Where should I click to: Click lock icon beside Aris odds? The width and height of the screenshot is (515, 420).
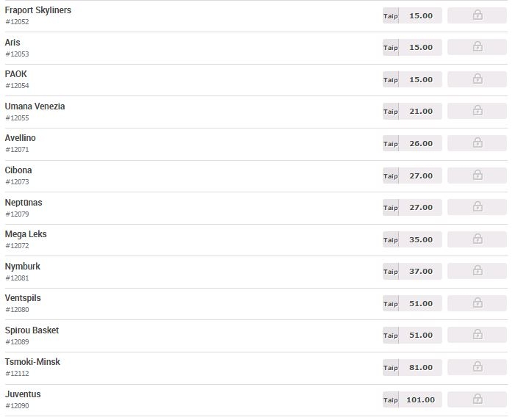[478, 47]
